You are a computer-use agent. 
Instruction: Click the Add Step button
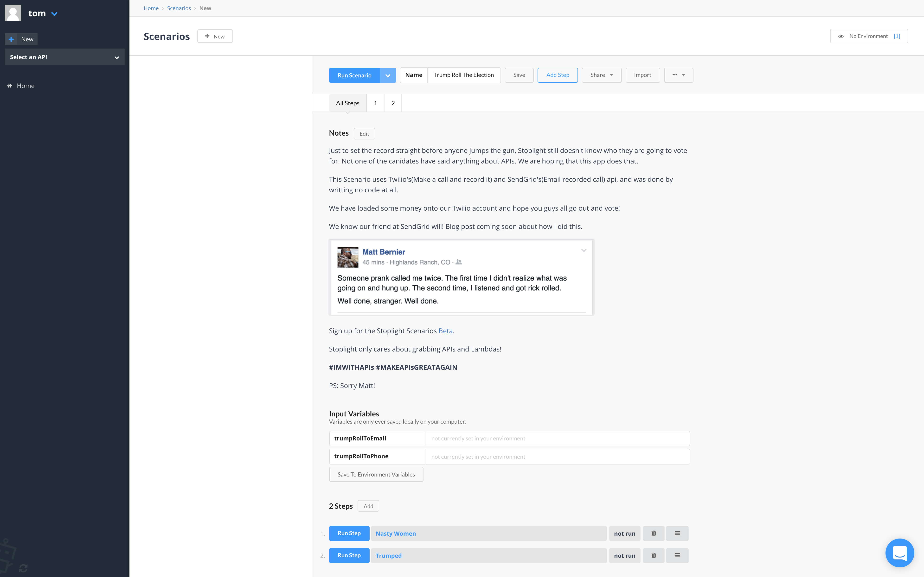coord(558,75)
